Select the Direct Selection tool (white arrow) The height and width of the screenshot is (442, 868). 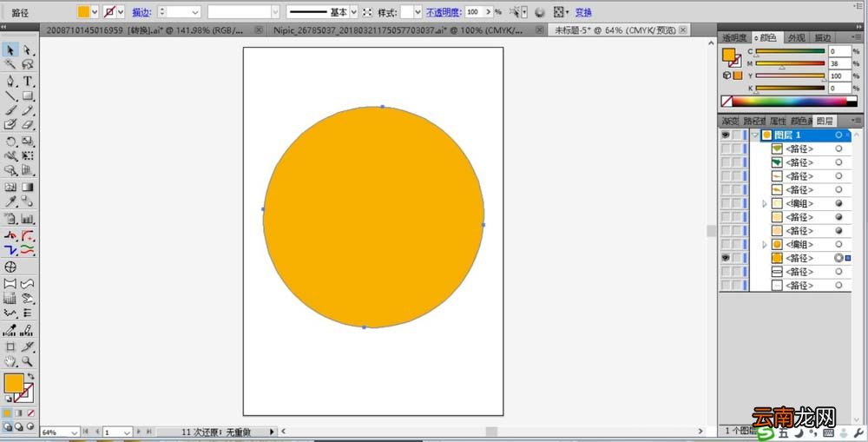coord(28,50)
